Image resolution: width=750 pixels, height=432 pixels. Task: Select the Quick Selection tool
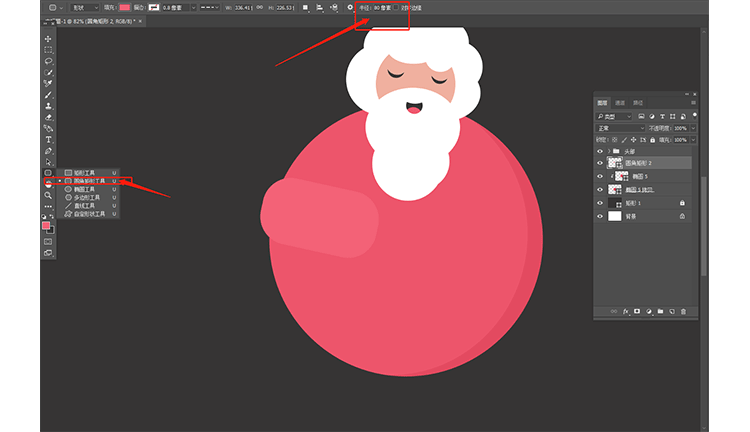48,72
